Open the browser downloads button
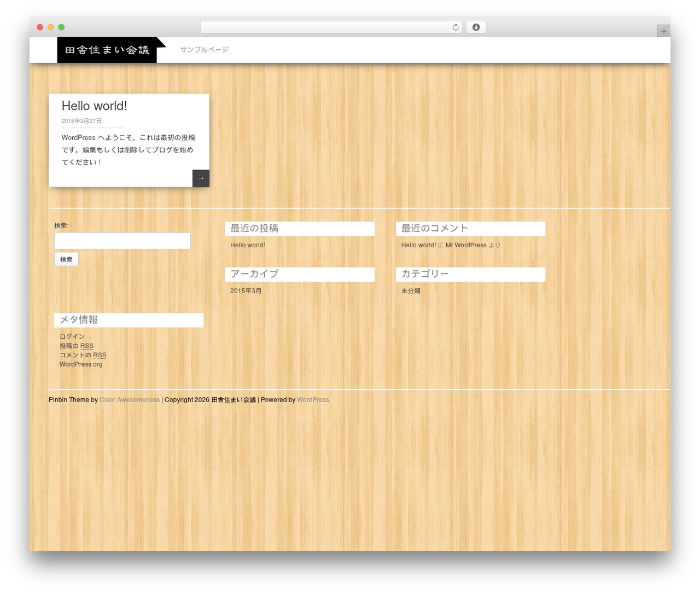The height and width of the screenshot is (593, 700). point(476,27)
